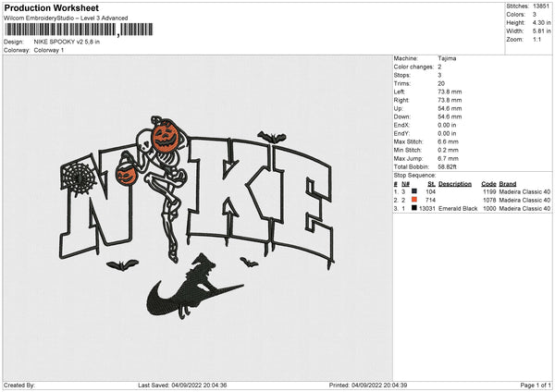The image size is (555, 392).
Task: Select the 'Description' column header
Action: 455,184
